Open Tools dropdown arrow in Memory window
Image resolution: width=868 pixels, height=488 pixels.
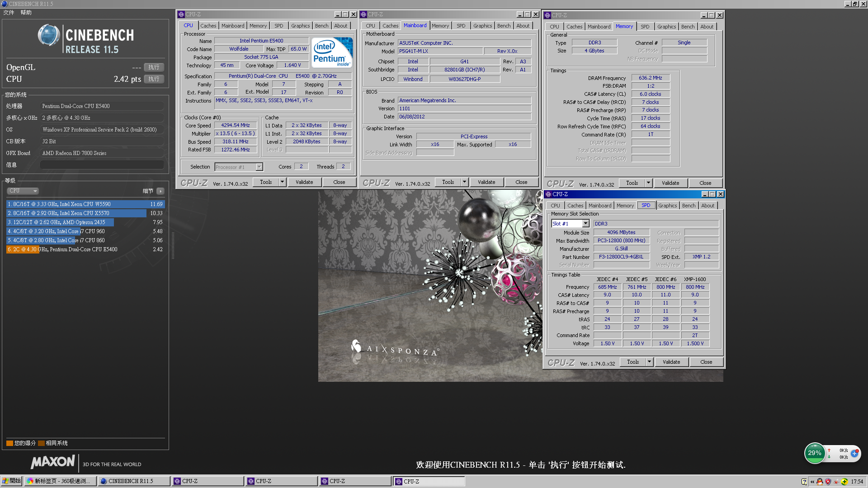[649, 183]
